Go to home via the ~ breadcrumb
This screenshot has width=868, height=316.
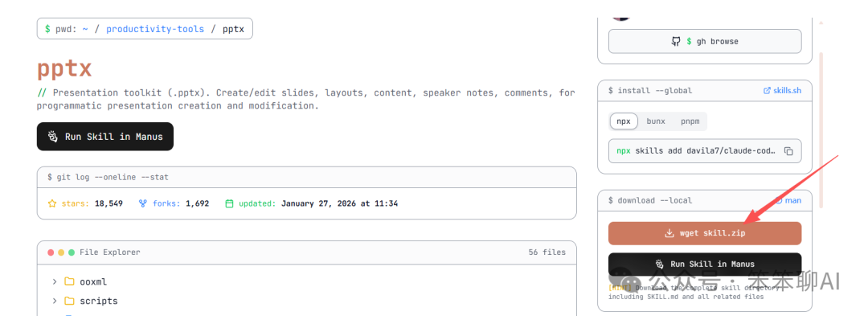[x=85, y=29]
